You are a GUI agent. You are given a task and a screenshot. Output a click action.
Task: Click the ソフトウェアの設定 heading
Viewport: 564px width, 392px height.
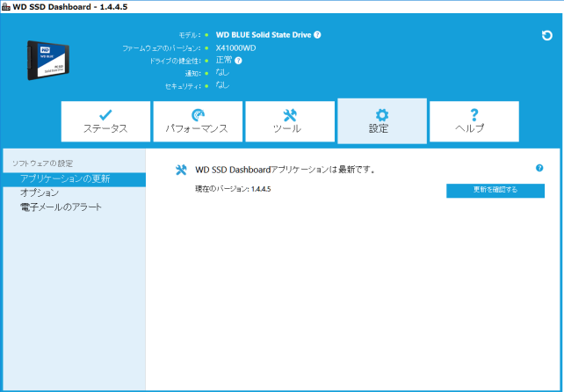pyautogui.click(x=42, y=163)
